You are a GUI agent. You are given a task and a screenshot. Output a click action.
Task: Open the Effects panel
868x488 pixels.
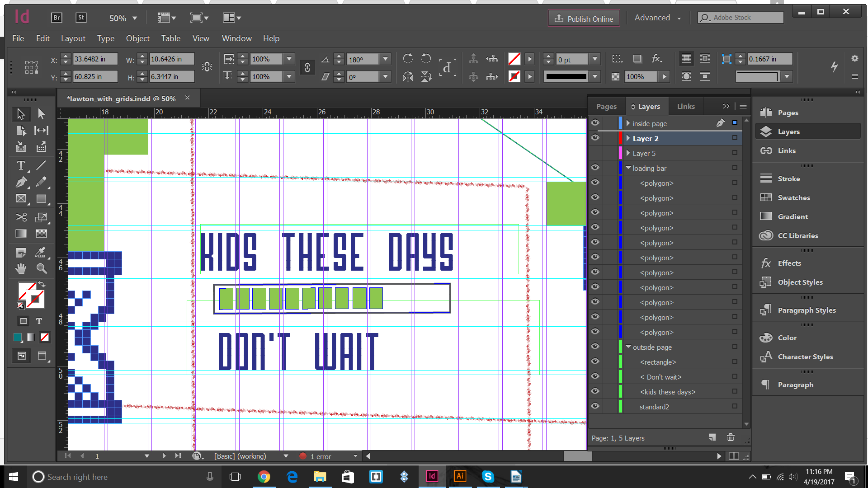[789, 263]
